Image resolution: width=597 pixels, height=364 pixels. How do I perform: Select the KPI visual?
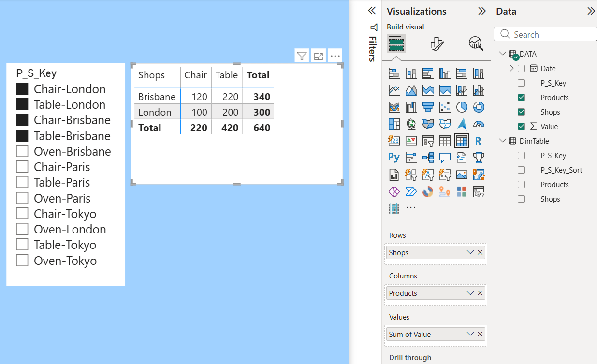tap(411, 141)
